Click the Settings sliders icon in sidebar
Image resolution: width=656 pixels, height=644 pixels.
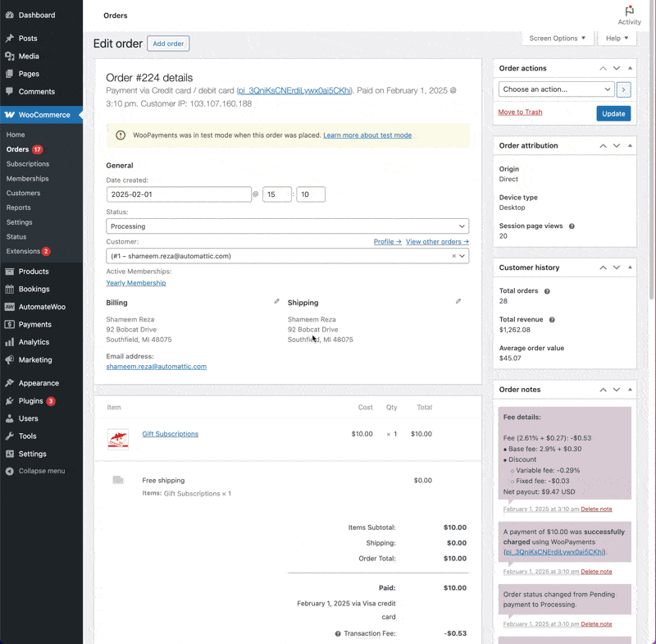(10, 454)
